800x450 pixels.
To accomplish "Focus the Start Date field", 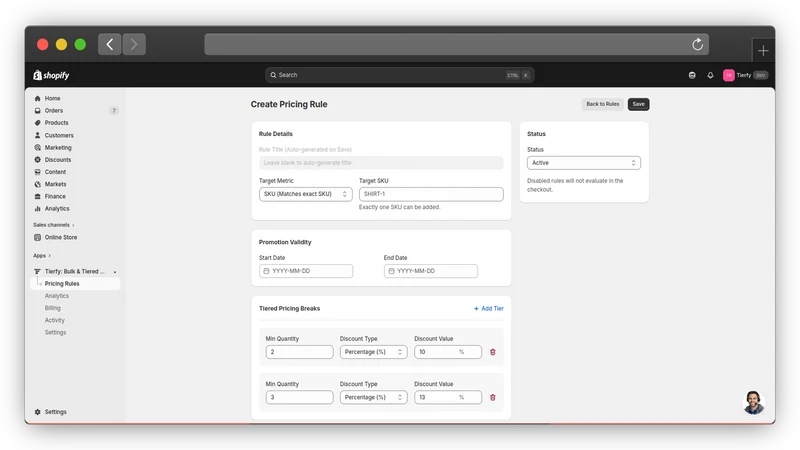I will click(306, 271).
